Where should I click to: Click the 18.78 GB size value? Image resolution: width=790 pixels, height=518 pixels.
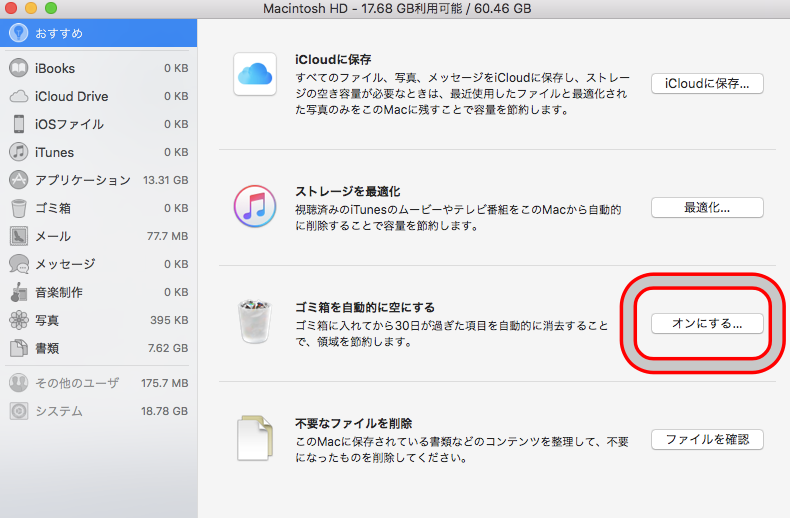point(164,411)
